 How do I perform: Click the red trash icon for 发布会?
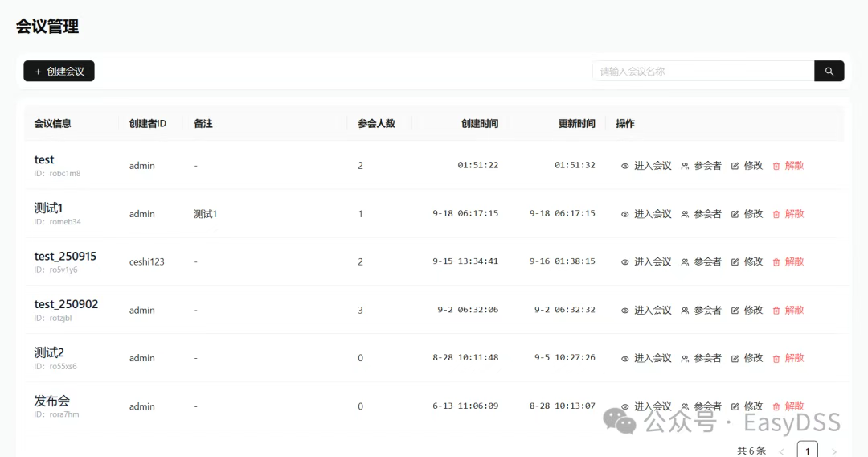coord(776,406)
